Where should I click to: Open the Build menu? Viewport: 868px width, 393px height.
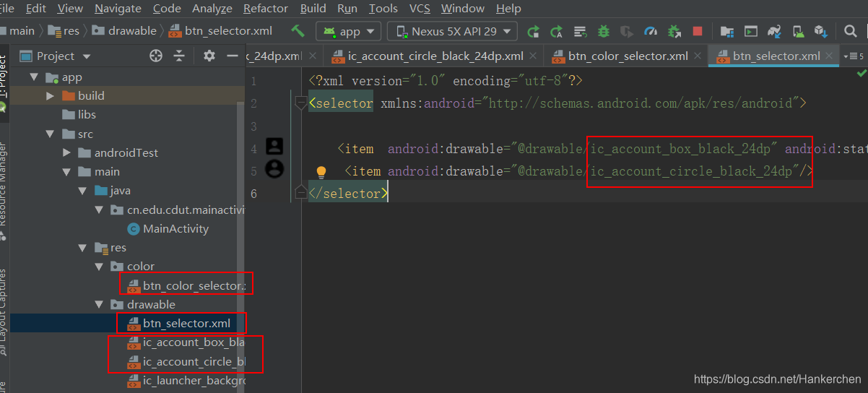313,9
